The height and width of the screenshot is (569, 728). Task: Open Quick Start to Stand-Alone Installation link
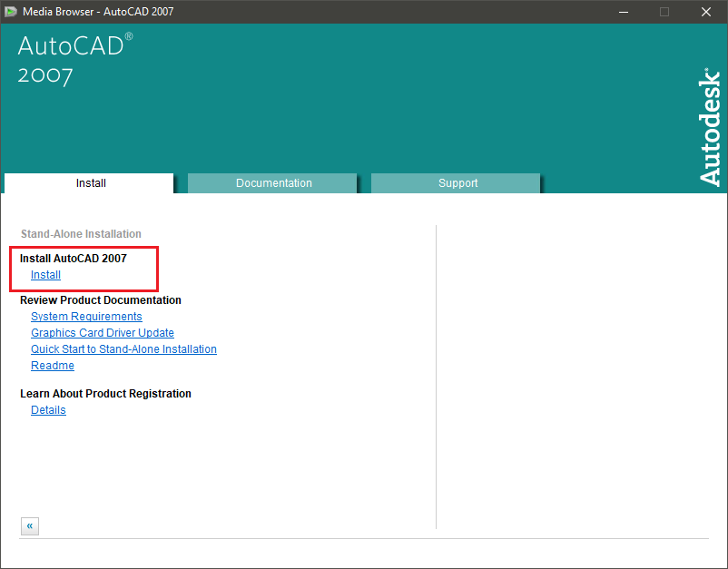[x=123, y=349]
